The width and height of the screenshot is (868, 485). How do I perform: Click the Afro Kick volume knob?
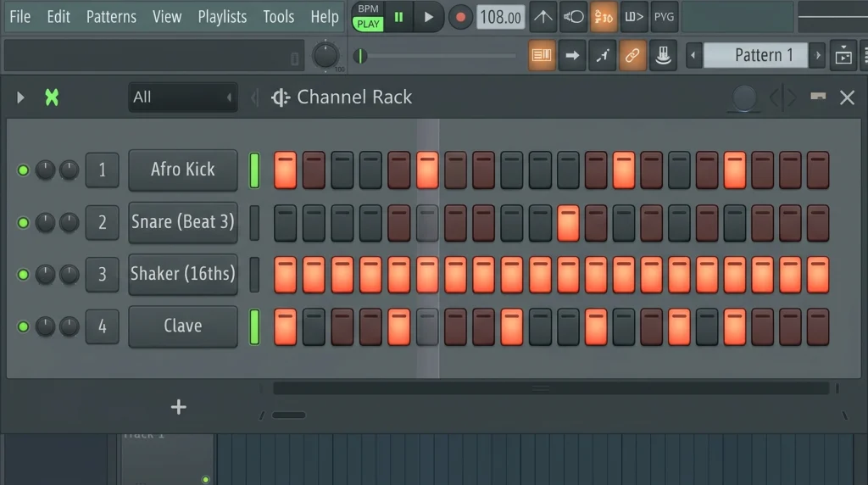(x=70, y=170)
